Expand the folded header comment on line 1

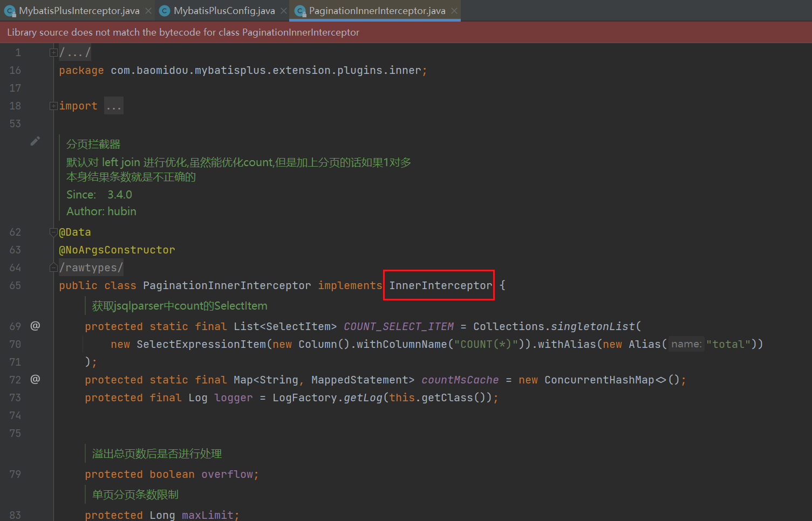53,52
